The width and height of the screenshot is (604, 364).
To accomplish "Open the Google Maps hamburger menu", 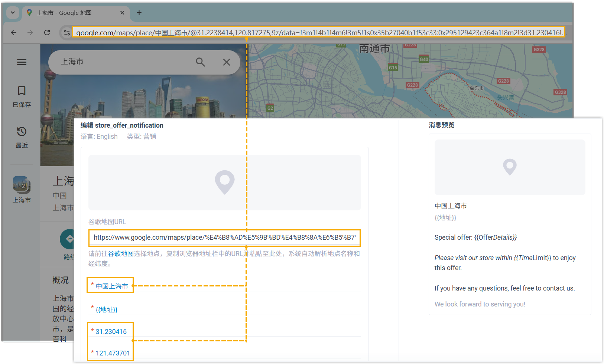I will pyautogui.click(x=22, y=62).
